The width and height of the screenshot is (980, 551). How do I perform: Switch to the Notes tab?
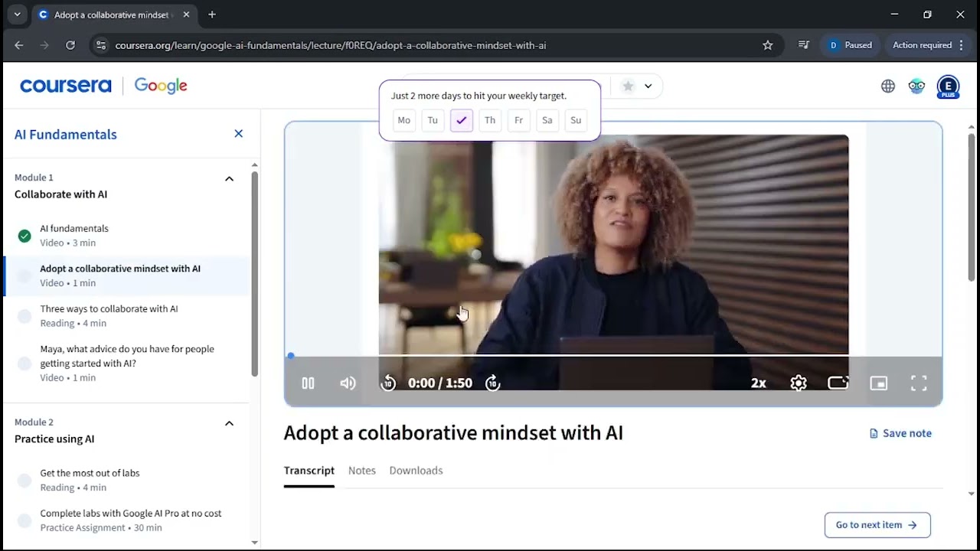tap(362, 471)
